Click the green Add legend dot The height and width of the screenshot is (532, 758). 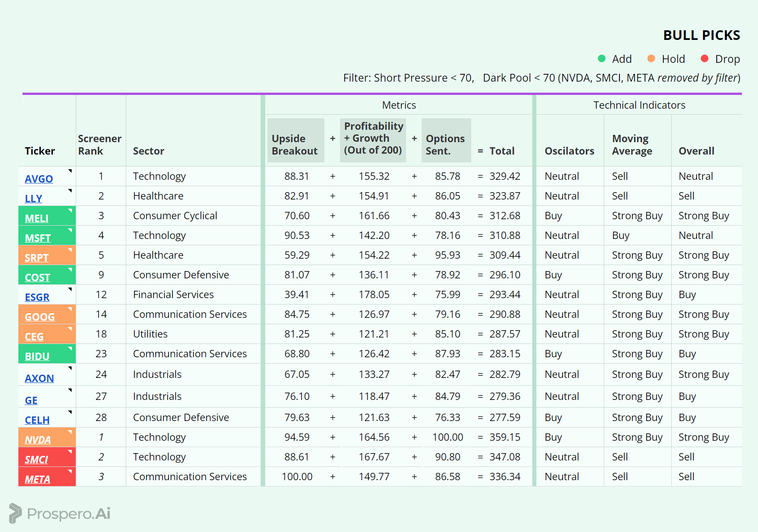[602, 59]
